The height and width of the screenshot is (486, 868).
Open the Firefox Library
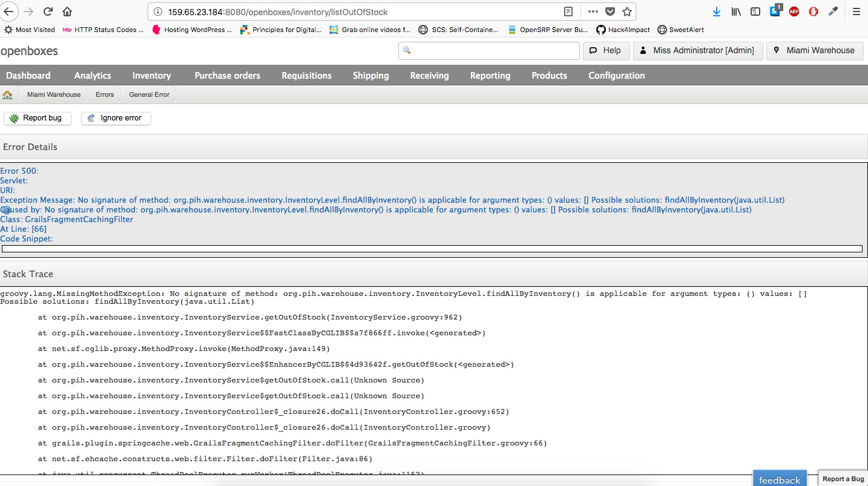click(x=735, y=11)
